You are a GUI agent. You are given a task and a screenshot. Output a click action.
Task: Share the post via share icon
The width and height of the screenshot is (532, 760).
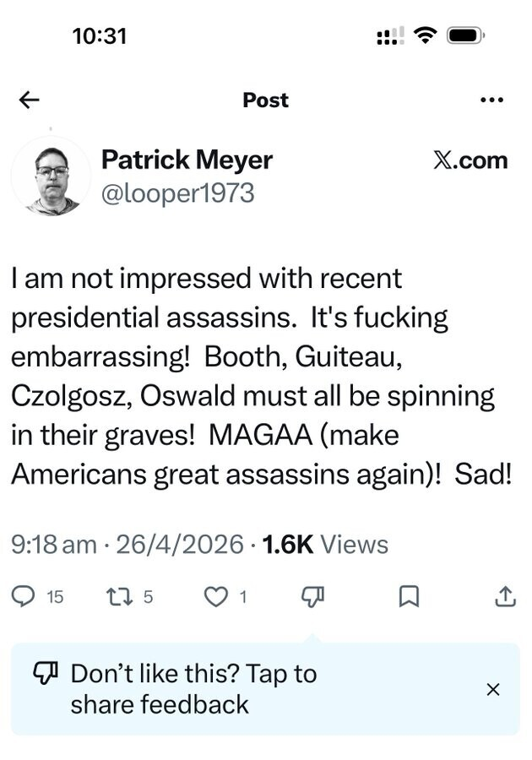(x=504, y=597)
